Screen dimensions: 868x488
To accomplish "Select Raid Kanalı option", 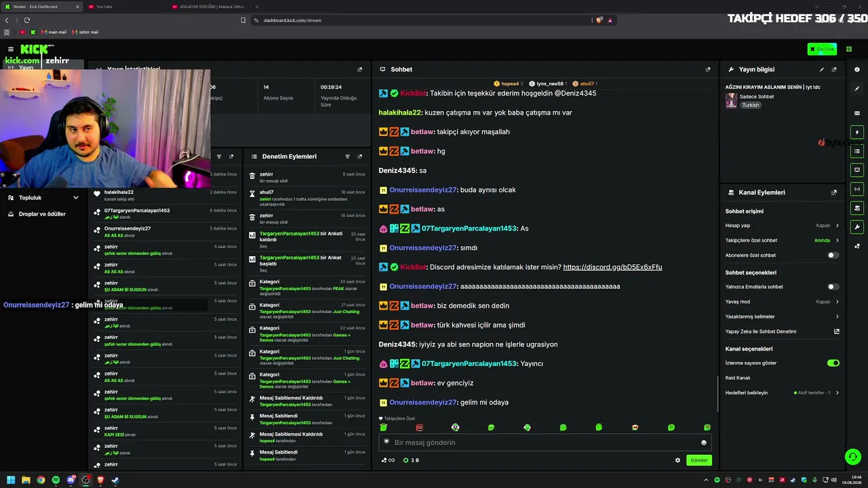I will [x=738, y=378].
